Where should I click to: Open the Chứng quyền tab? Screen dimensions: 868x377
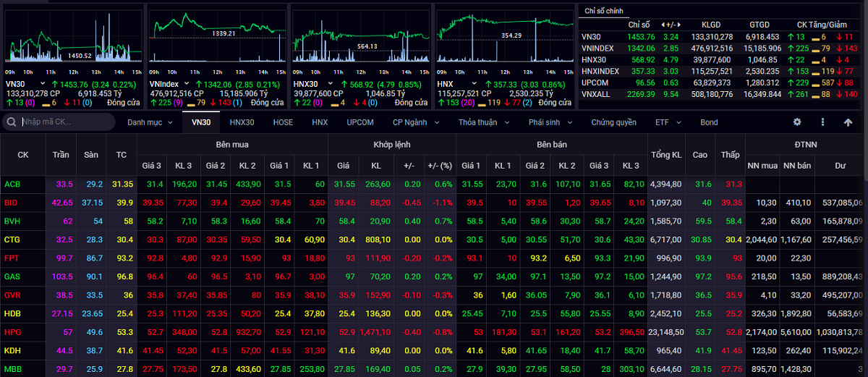pos(613,122)
